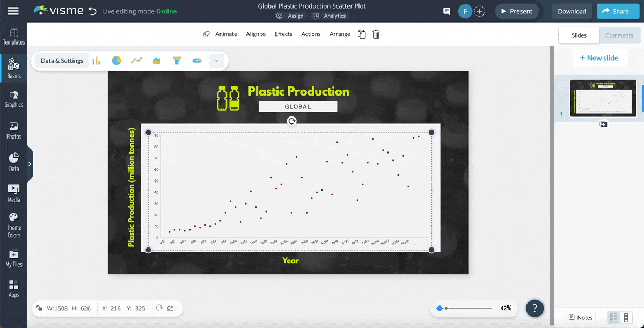Switch to list view of slides
Image resolution: width=644 pixels, height=328 pixels.
[626, 317]
